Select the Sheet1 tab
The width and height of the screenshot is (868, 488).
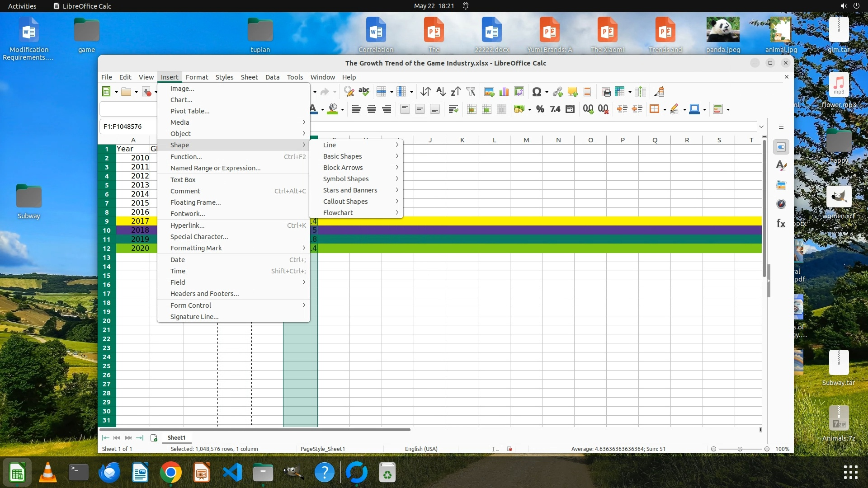point(176,437)
